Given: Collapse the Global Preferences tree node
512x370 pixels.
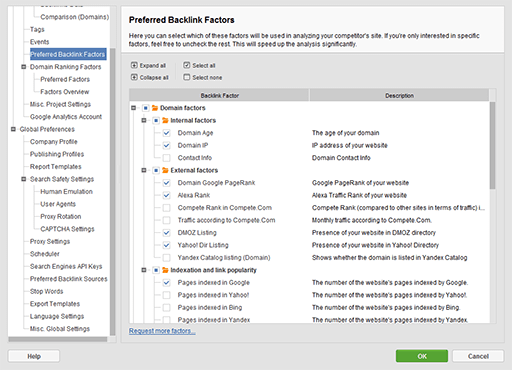Looking at the screenshot, I should click(13, 129).
